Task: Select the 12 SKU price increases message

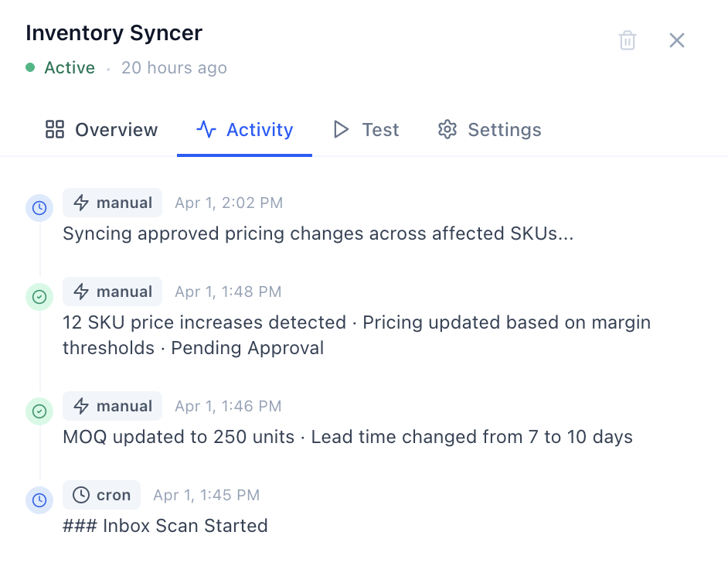Action: coord(356,335)
